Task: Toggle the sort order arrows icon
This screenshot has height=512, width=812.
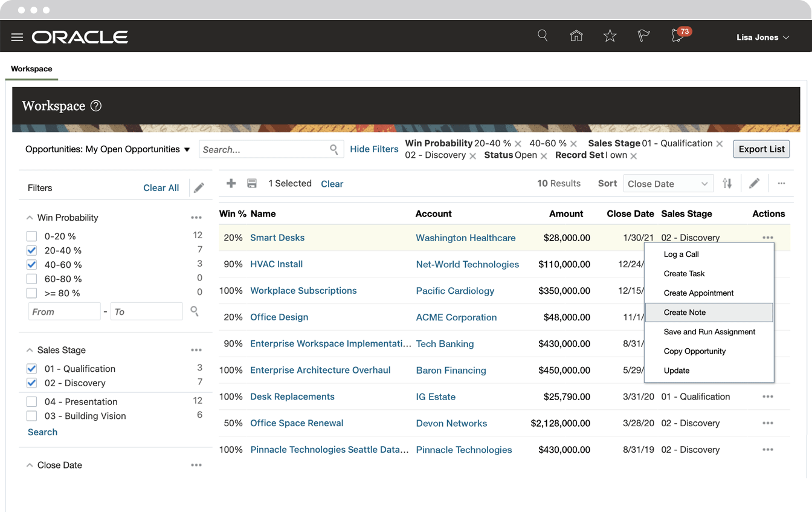Action: coord(727,183)
